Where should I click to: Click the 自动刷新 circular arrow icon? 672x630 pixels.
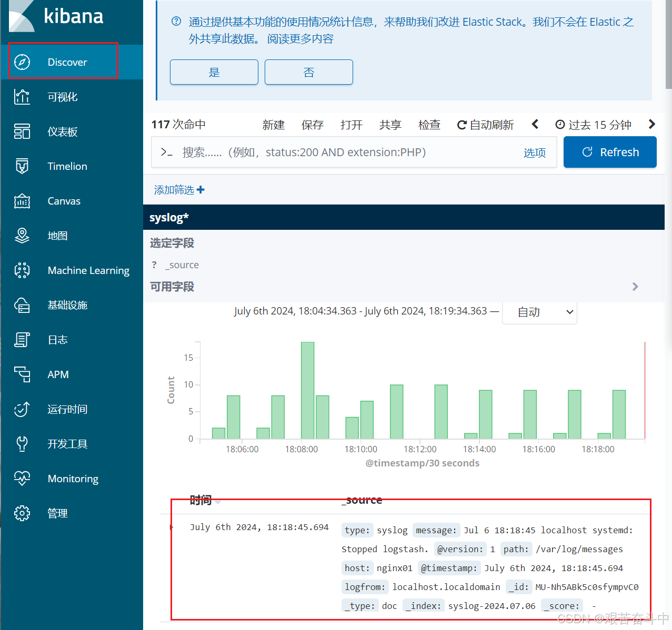click(462, 125)
